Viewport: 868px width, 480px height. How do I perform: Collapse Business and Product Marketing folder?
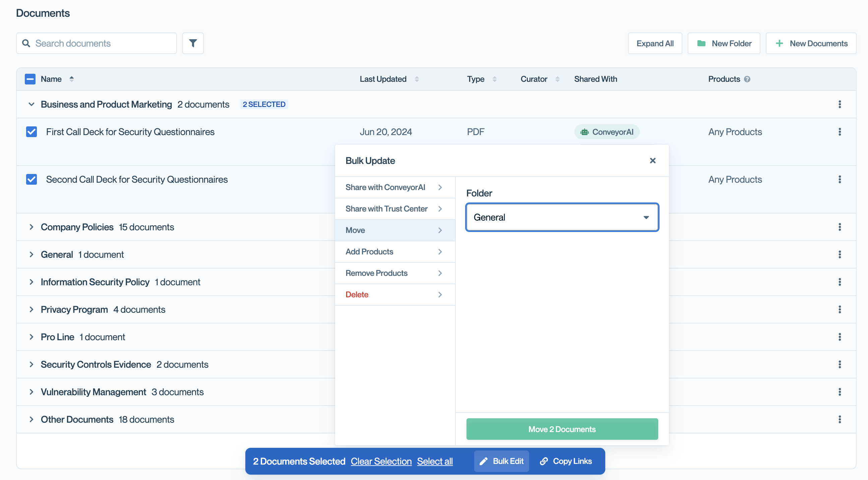32,105
